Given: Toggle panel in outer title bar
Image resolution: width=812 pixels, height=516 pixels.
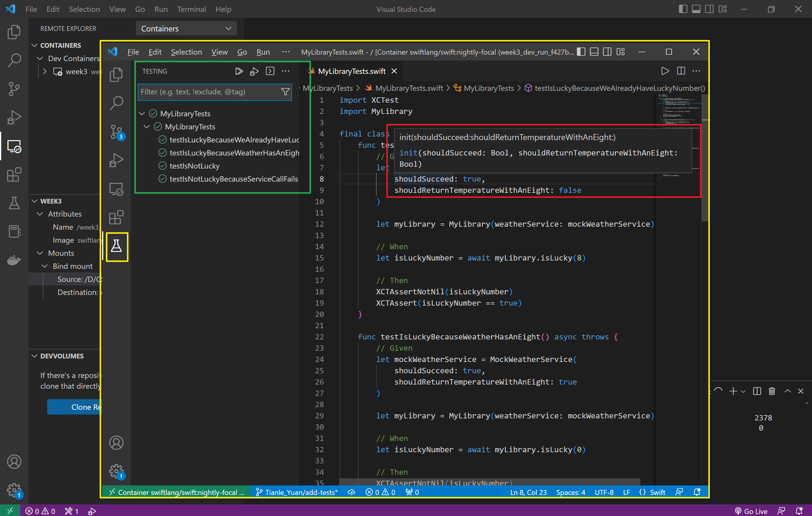Looking at the screenshot, I should (696, 9).
